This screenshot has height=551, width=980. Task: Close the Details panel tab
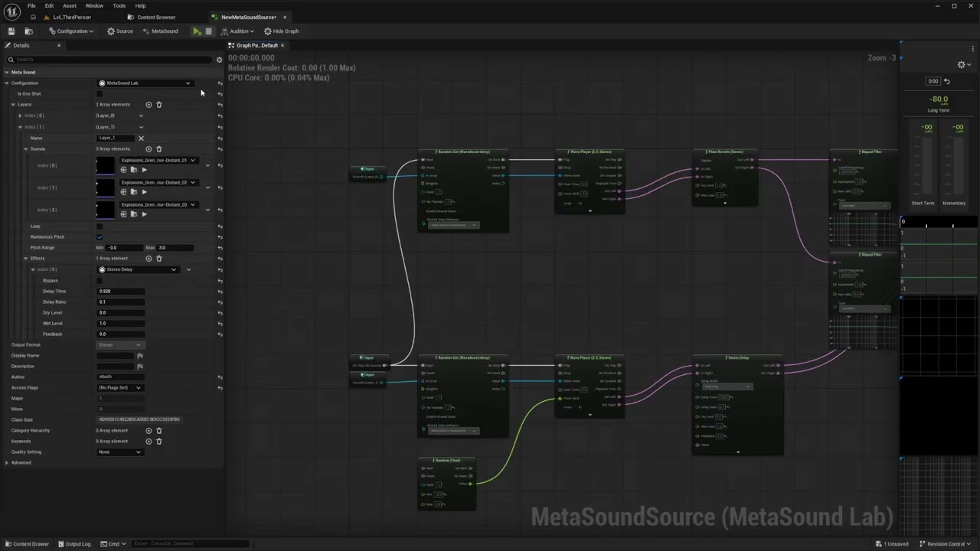58,45
